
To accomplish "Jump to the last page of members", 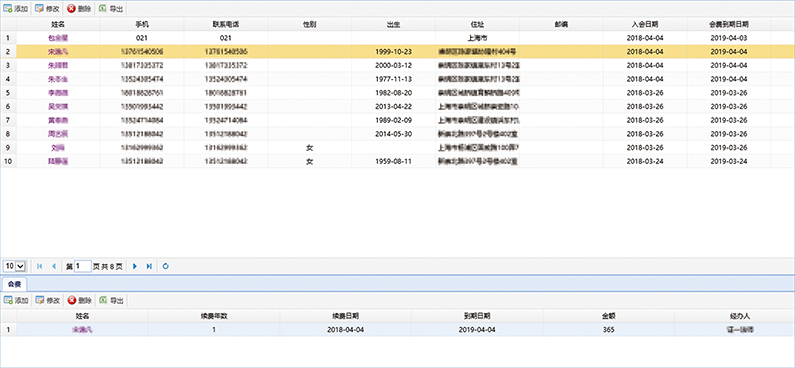I will coord(149,266).
